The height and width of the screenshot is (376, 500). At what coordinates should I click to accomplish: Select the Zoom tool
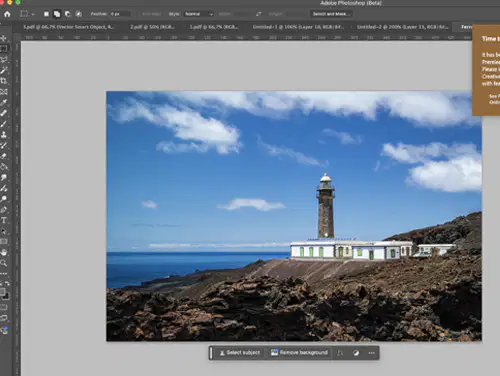(x=4, y=263)
